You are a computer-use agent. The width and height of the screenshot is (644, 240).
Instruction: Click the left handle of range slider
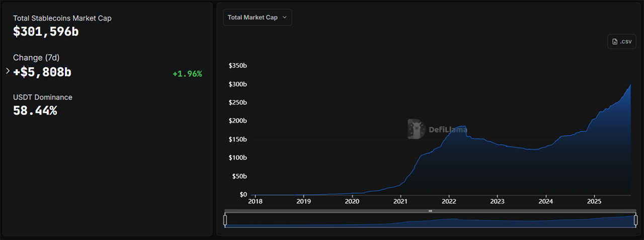(x=225, y=220)
